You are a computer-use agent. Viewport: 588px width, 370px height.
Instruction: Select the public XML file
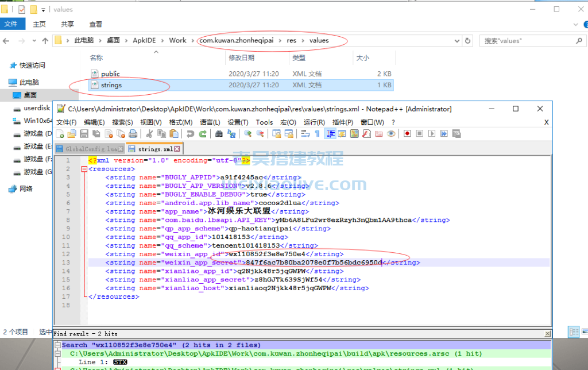tap(110, 74)
